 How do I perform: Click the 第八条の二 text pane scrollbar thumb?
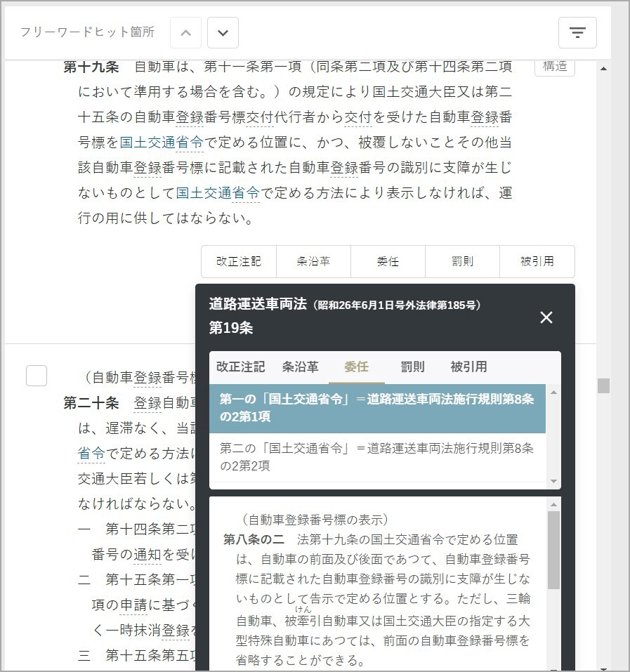coord(553,550)
